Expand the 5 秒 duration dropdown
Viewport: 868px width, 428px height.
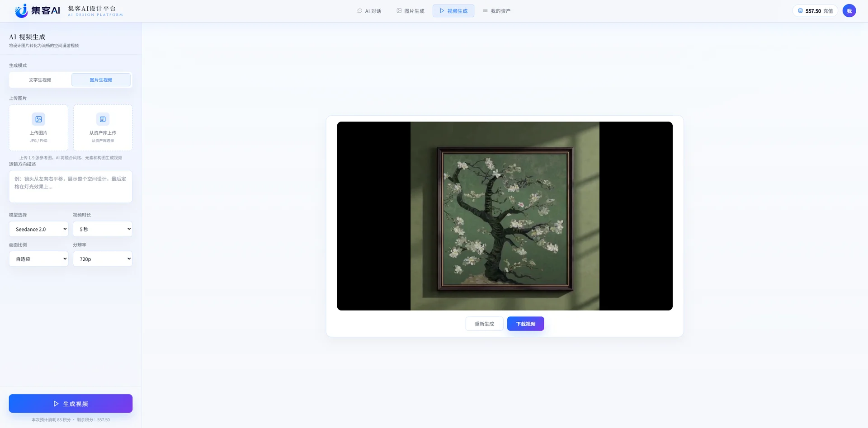click(x=103, y=229)
